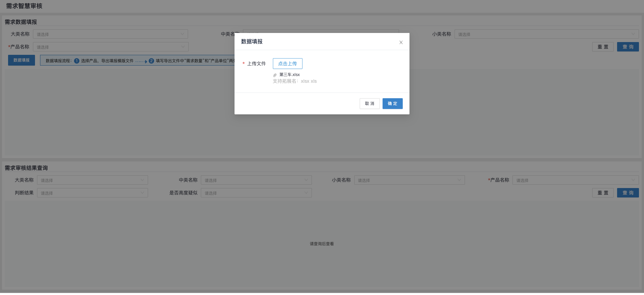Click the 请查询后查看 placeholder text
644x295 pixels.
pyautogui.click(x=322, y=244)
